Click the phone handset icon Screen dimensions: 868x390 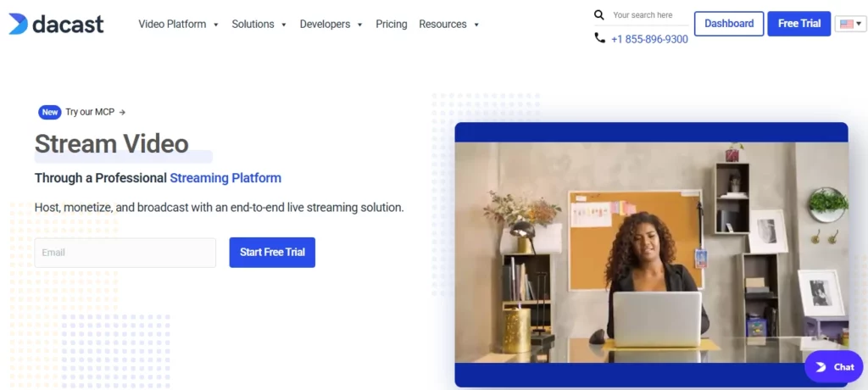click(599, 38)
